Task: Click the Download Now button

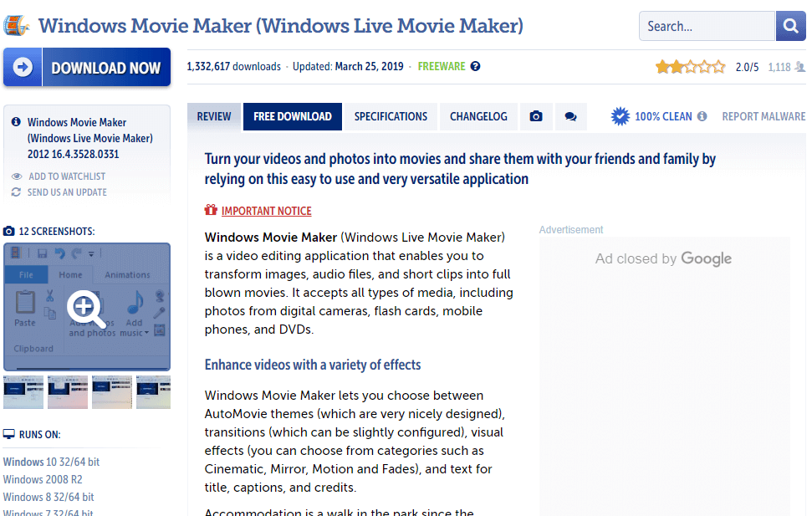Action: click(x=87, y=68)
